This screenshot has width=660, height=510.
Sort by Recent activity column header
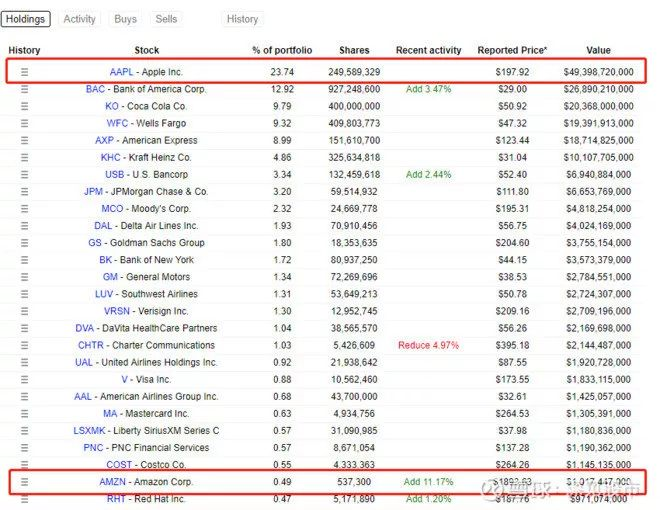[428, 50]
